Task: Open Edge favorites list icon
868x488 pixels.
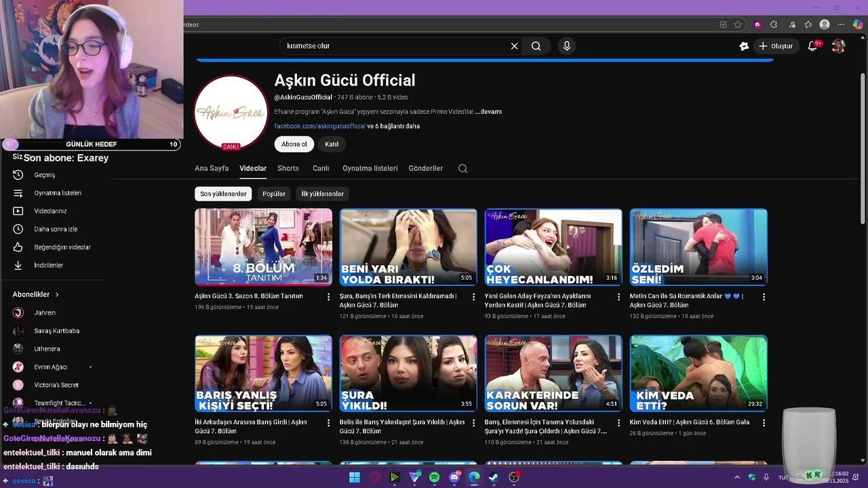Action: click(808, 24)
